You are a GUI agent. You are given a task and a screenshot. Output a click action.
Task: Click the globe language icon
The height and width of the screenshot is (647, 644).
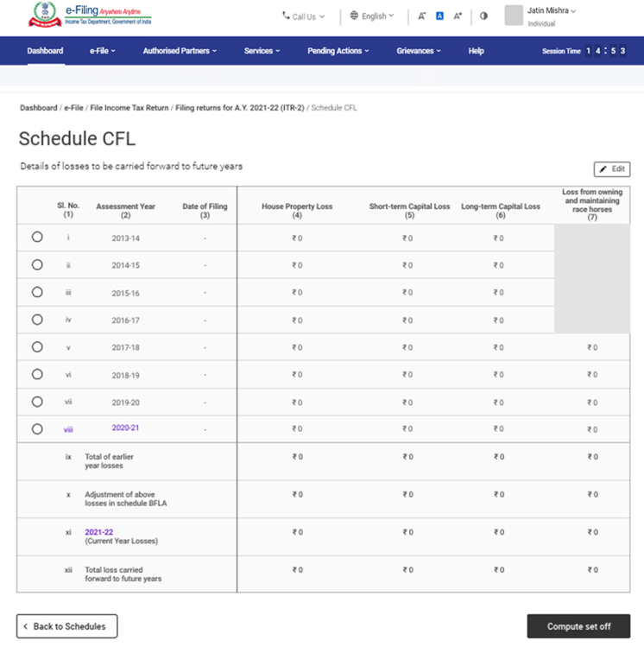[x=354, y=16]
